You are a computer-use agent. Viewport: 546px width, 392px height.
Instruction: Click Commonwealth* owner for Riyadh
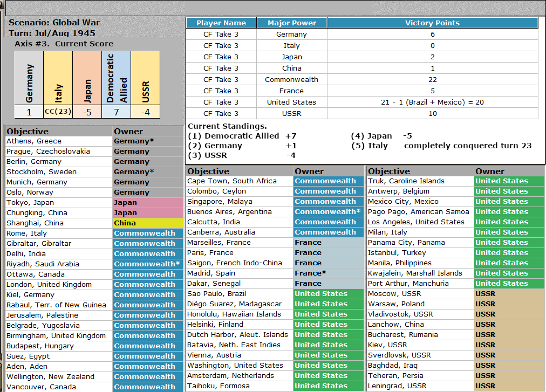[148, 264]
